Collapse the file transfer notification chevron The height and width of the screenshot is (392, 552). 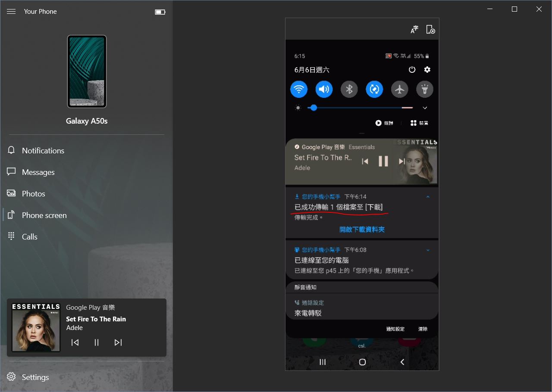tap(428, 196)
